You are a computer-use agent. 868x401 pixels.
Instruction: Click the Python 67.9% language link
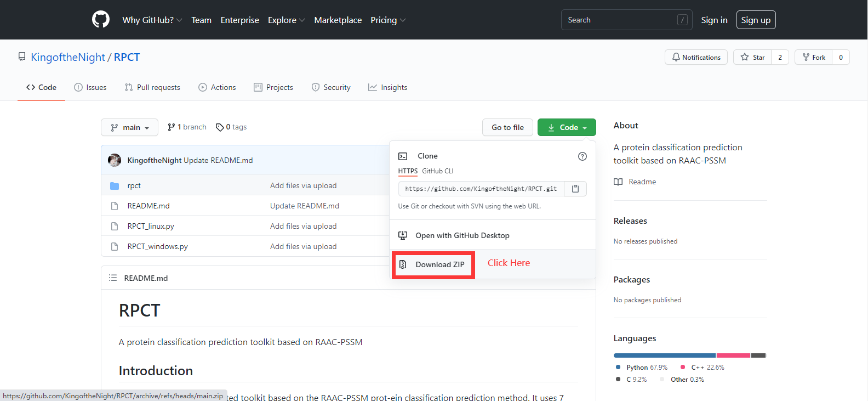(x=642, y=368)
